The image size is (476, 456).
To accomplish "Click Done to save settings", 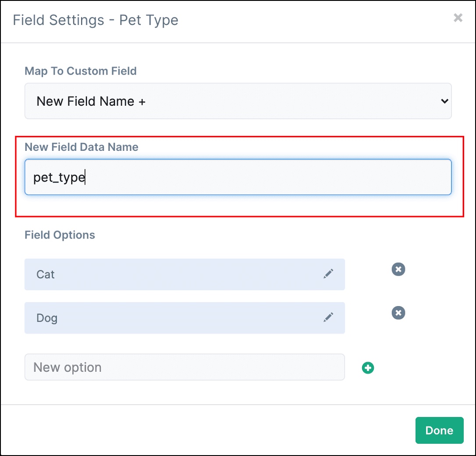I will point(439,430).
